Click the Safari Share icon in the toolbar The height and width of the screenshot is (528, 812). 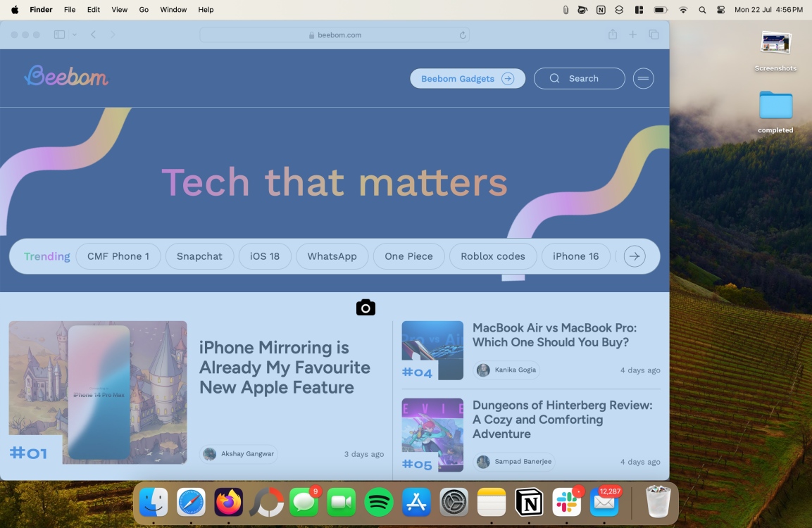(x=613, y=34)
